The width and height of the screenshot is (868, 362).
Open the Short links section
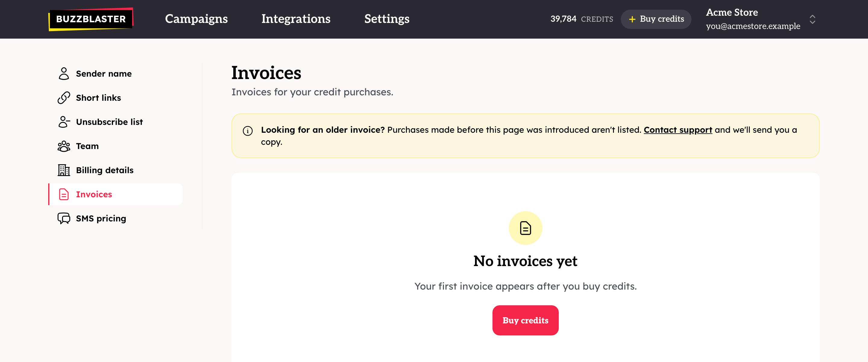point(115,98)
